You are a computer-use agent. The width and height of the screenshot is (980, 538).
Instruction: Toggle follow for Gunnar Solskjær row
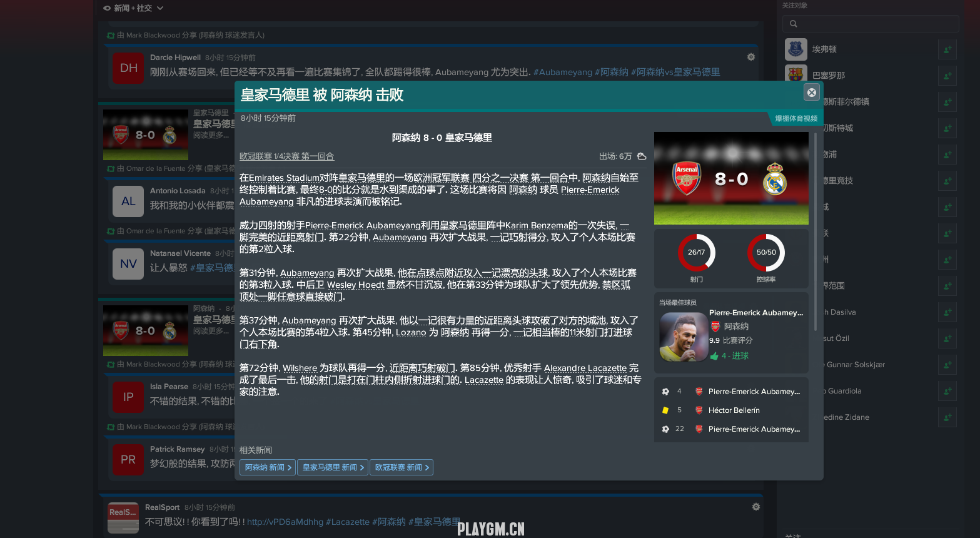947,365
